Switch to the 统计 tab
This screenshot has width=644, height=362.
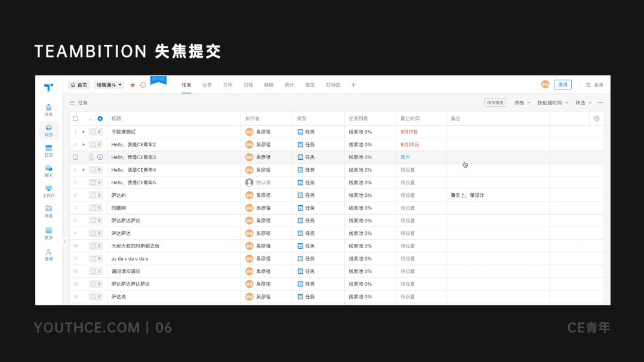(x=289, y=85)
